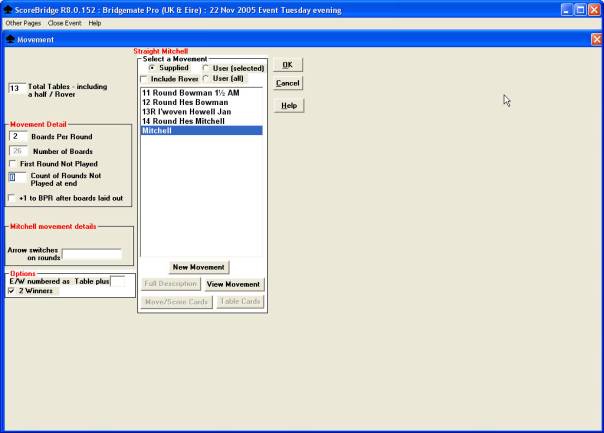This screenshot has height=433, width=604.
Task: Click the Total Tables input field
Action: coord(15,89)
